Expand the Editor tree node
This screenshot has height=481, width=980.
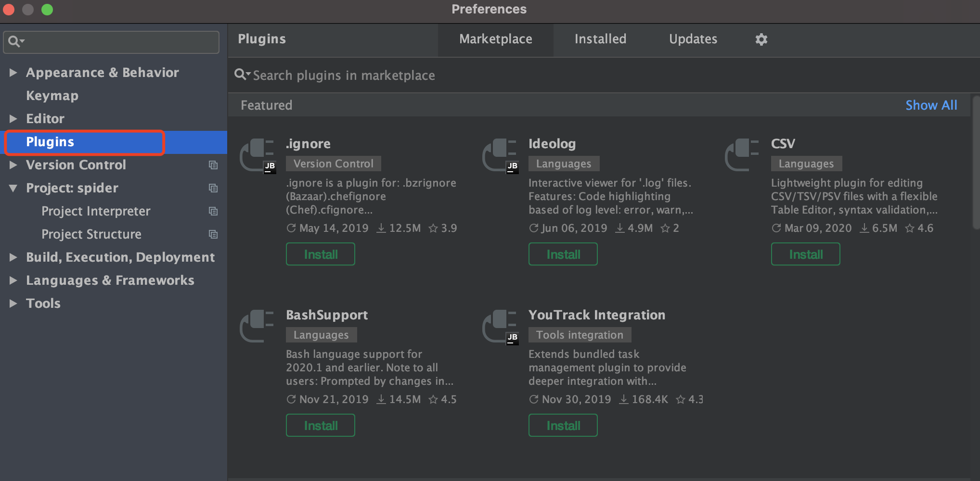click(x=13, y=119)
